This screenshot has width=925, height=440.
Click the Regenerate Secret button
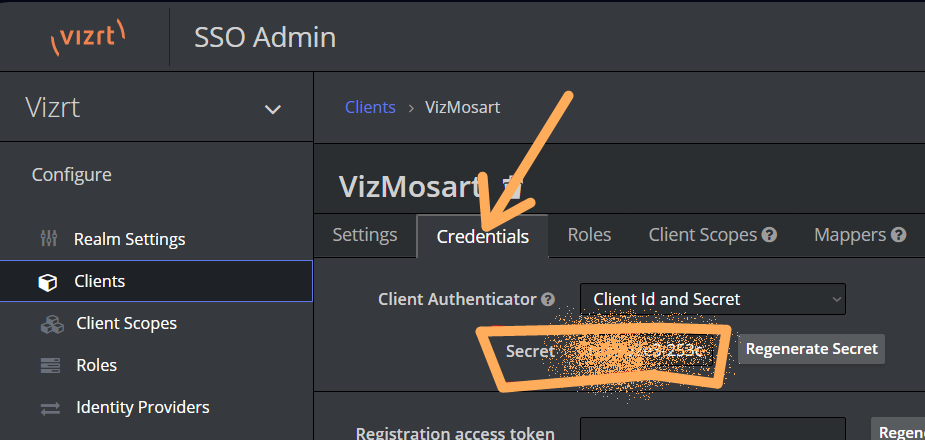coord(811,349)
